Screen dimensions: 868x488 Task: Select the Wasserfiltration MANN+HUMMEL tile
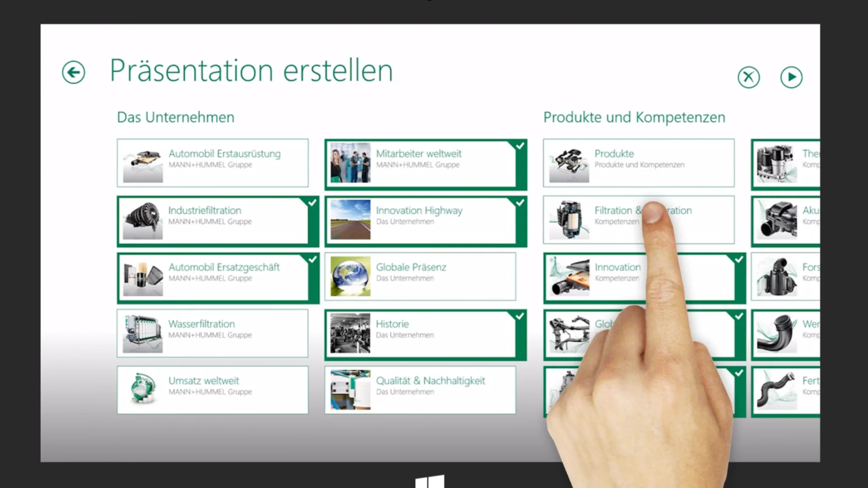pyautogui.click(x=212, y=333)
